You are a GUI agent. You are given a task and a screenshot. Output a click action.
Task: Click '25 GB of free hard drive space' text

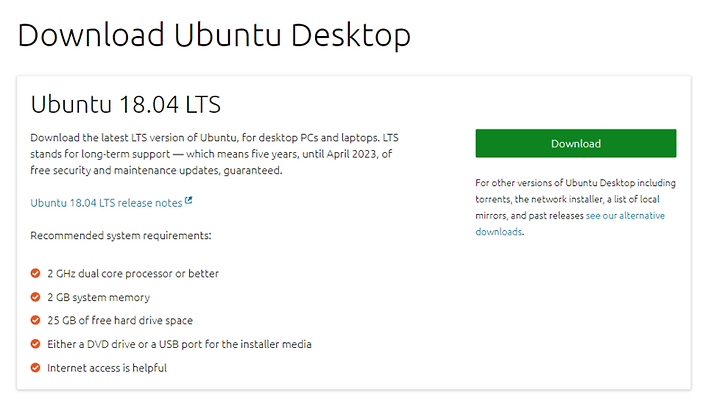point(120,320)
